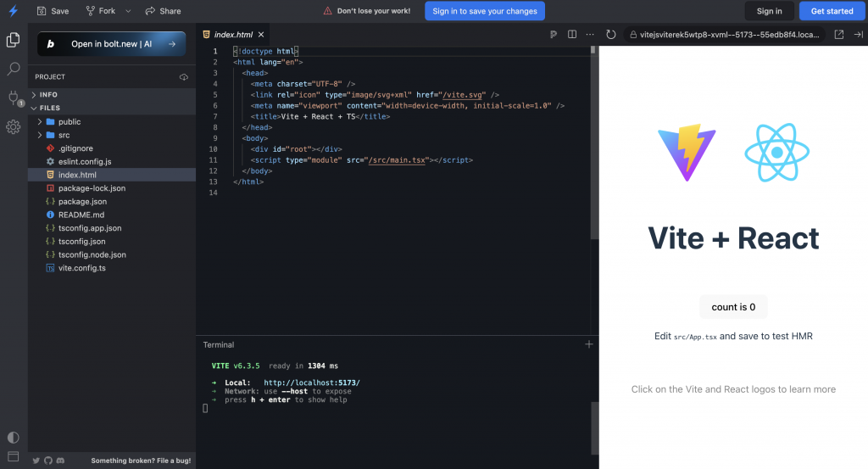Open preview in new tab icon
Screen dimensions: 868x469
[839, 34]
